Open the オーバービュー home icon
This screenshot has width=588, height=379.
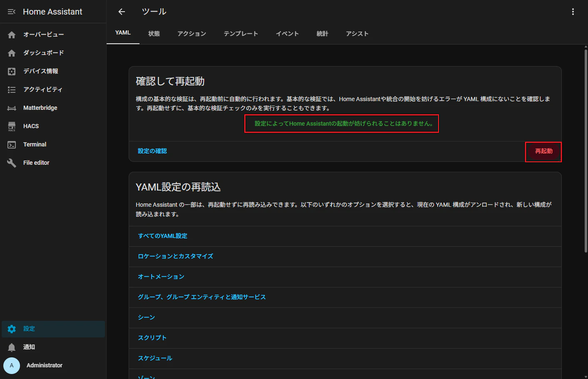[12, 35]
